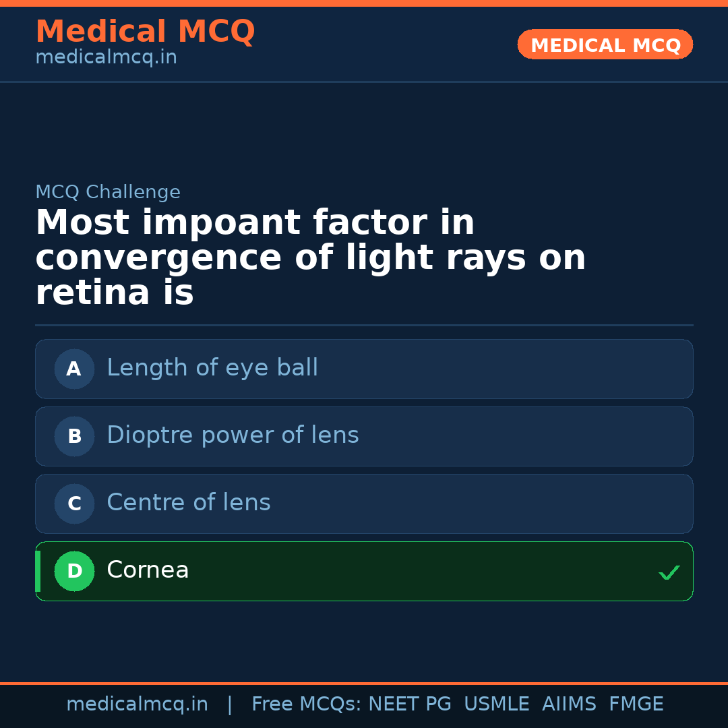Open medicalmcq.in link below the header title

tap(106, 57)
